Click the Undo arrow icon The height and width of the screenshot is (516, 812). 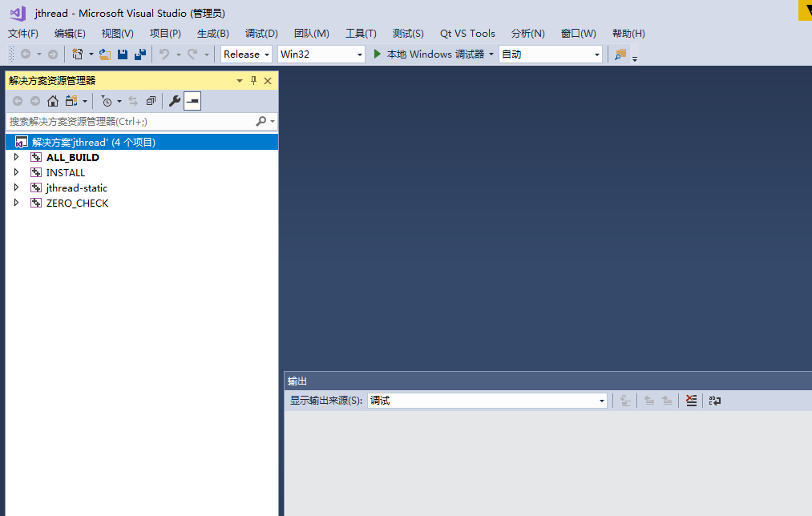click(x=164, y=54)
